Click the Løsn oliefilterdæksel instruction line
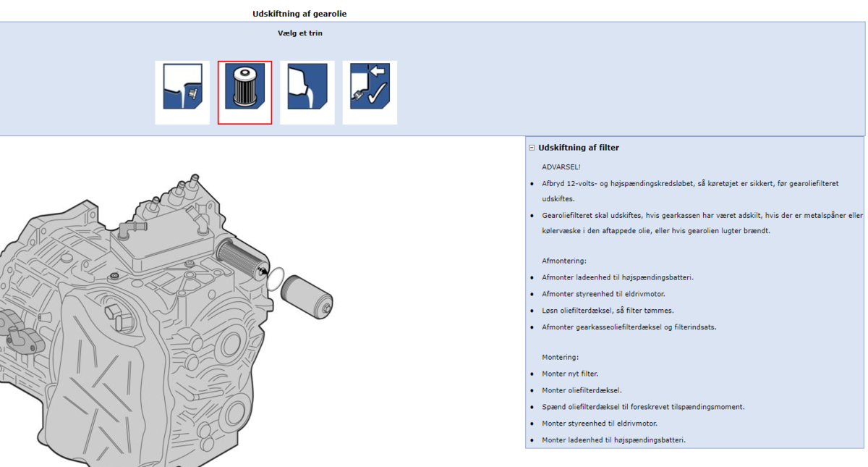 (608, 311)
